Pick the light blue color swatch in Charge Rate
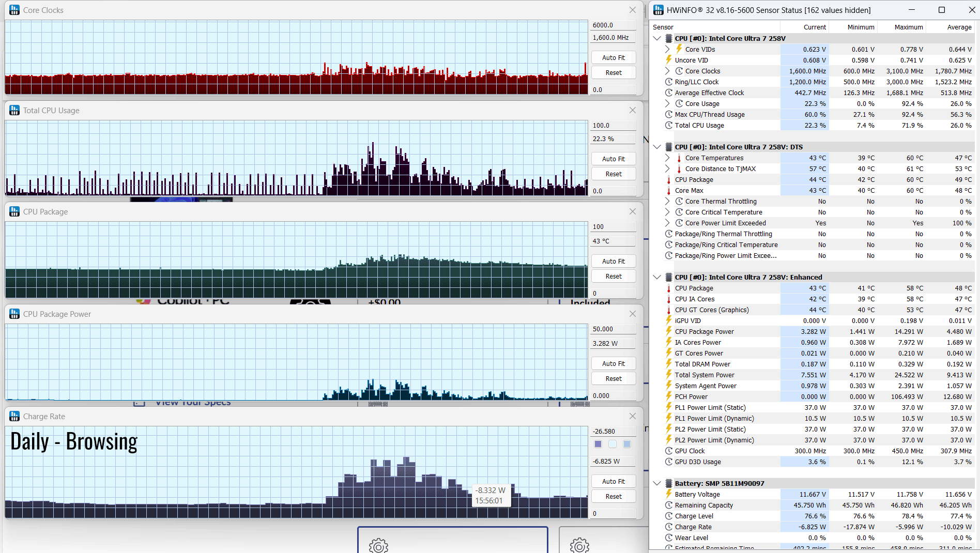This screenshot has height=553, width=980. 627,444
